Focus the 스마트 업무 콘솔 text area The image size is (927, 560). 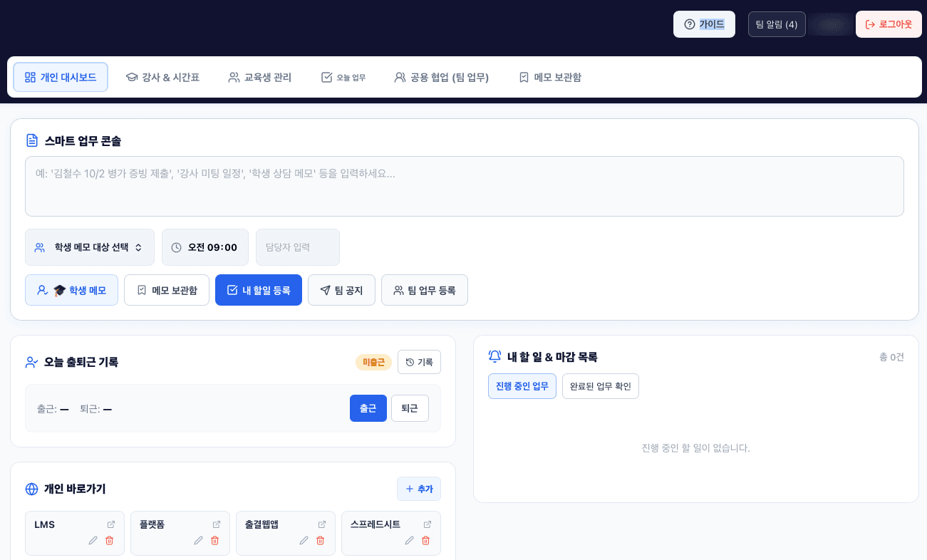(465, 186)
